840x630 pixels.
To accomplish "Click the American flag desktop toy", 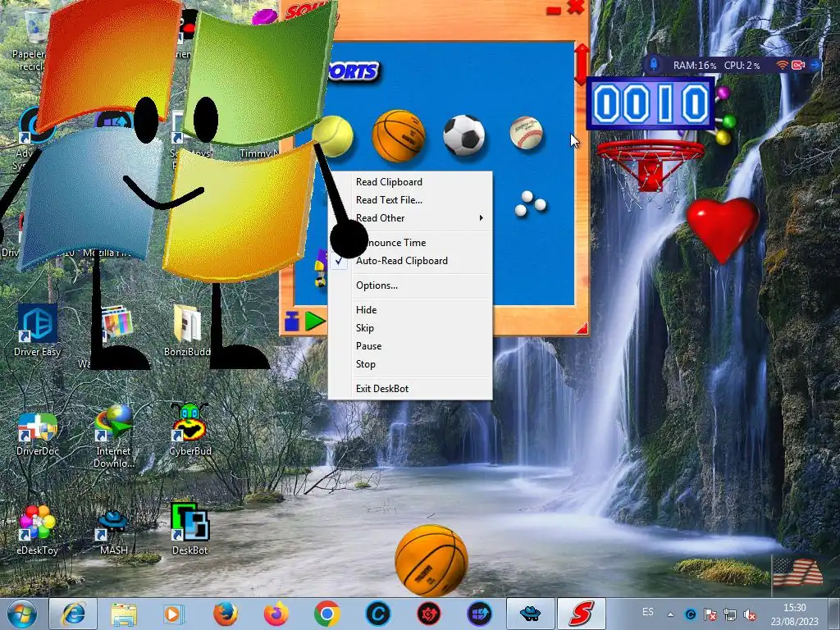I will coord(797,573).
